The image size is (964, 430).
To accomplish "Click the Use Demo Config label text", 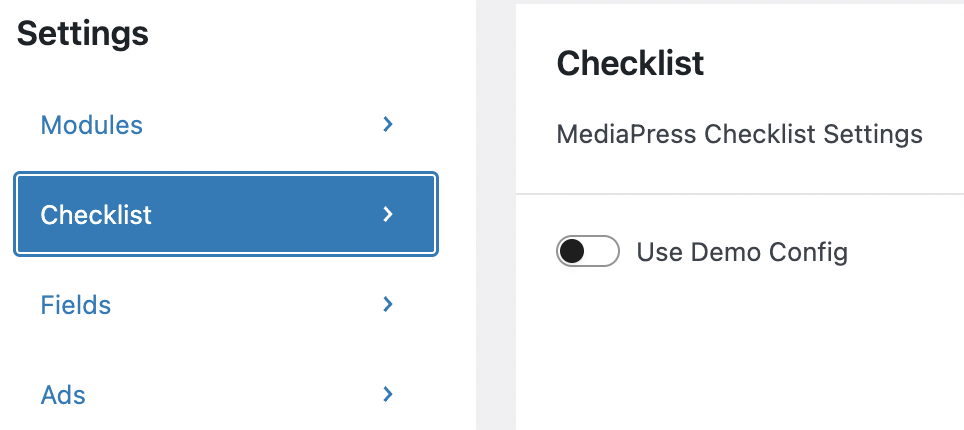I will click(742, 252).
